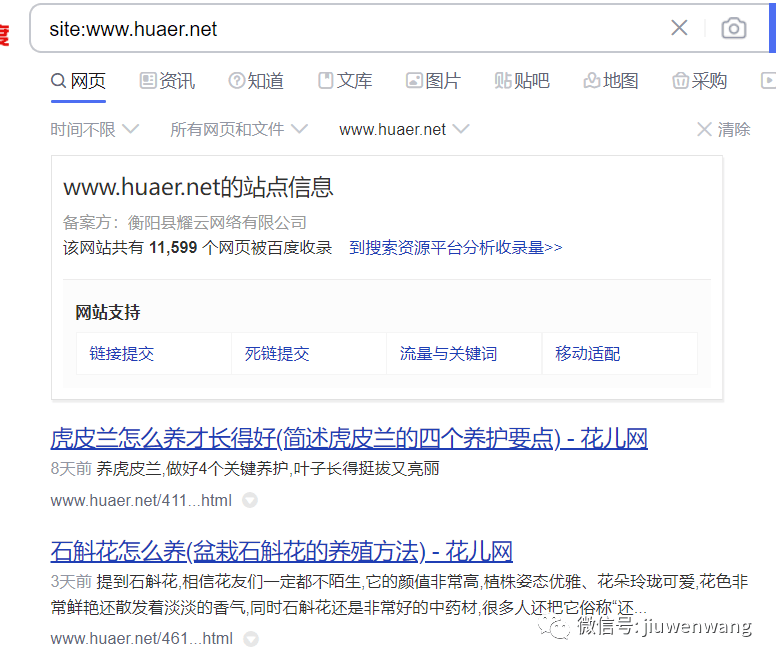
Task: Click the 地图 map icon
Action: 591,80
